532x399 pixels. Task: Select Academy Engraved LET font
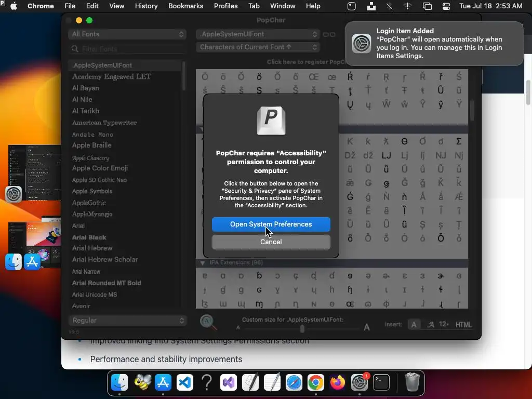(111, 77)
